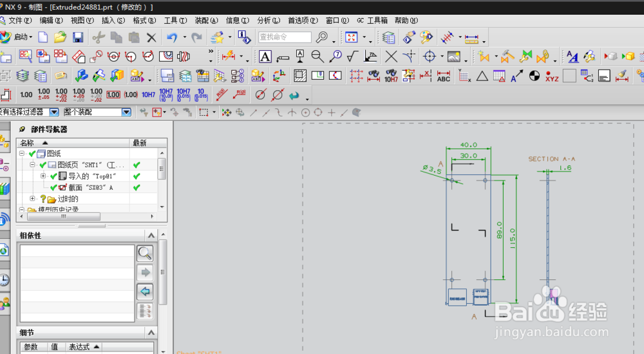
Task: Select the boxed basic dimension 1.00 style
Action: [113, 95]
